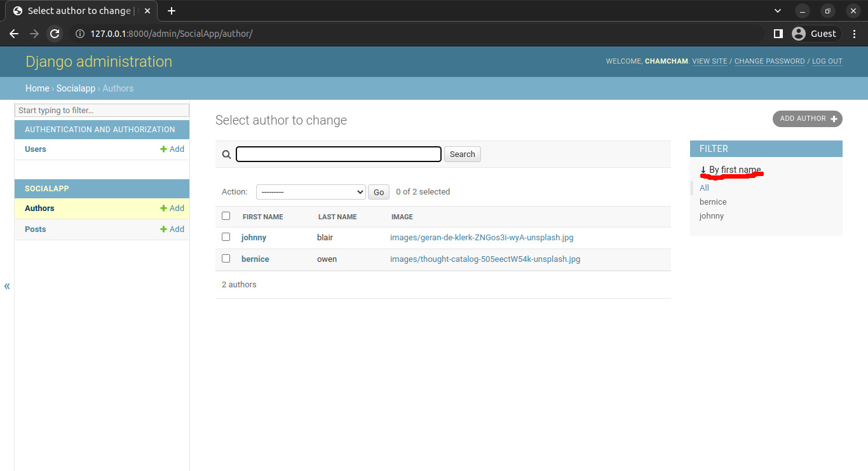Open the side panel browser icon
868x471 pixels.
pos(778,34)
